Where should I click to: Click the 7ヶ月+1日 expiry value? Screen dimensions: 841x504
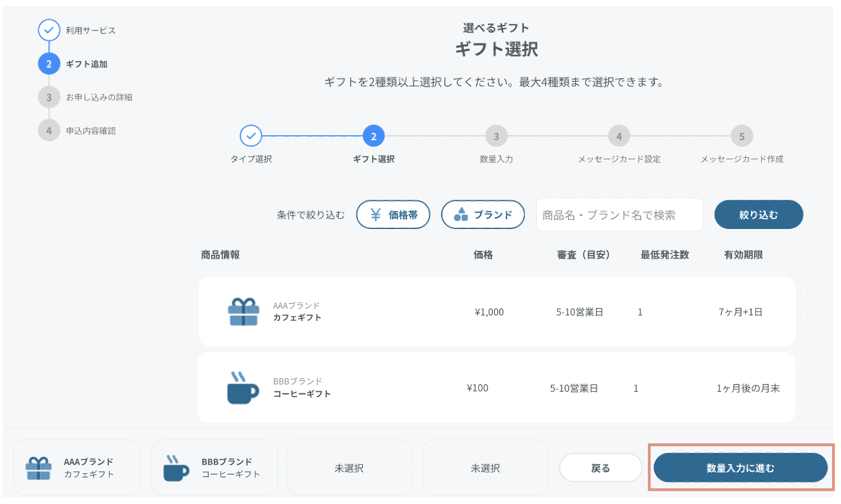tap(741, 312)
